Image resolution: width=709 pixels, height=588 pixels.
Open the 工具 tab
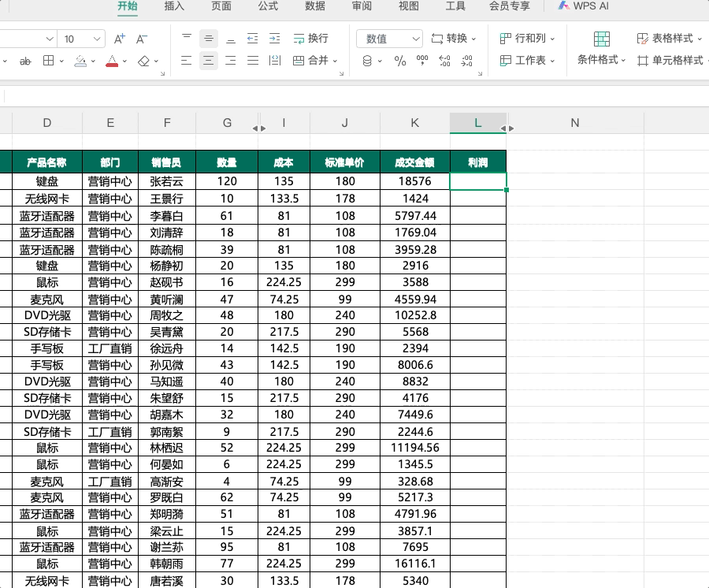pyautogui.click(x=455, y=6)
